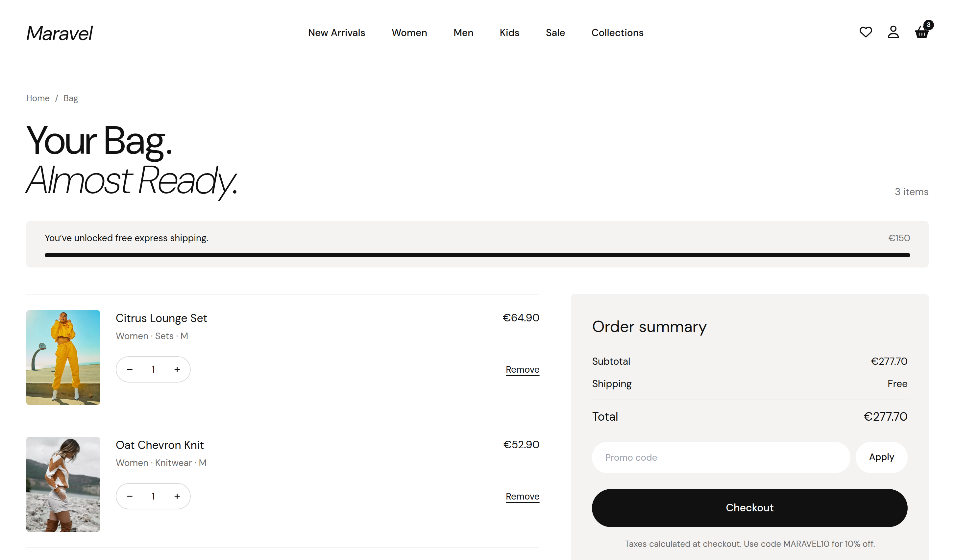Open the Sale menu item
The height and width of the screenshot is (560, 955).
(x=555, y=33)
